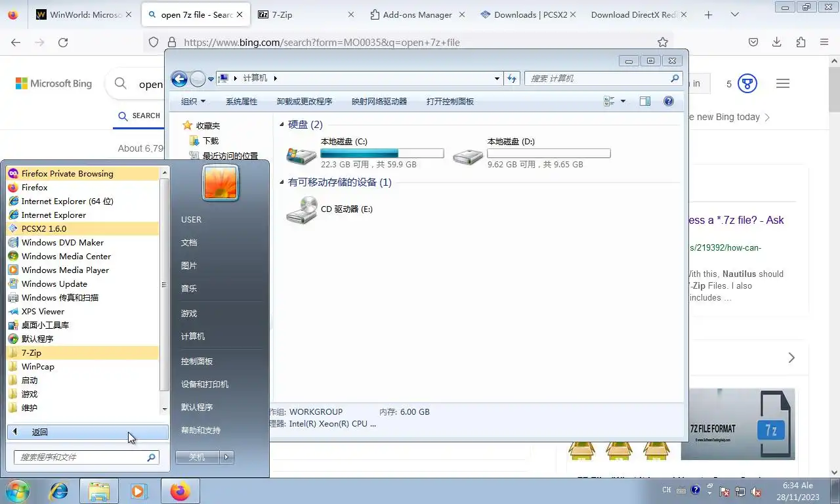Image resolution: width=840 pixels, height=504 pixels.
Task: Expand the 维护 program folder
Action: pos(83,408)
